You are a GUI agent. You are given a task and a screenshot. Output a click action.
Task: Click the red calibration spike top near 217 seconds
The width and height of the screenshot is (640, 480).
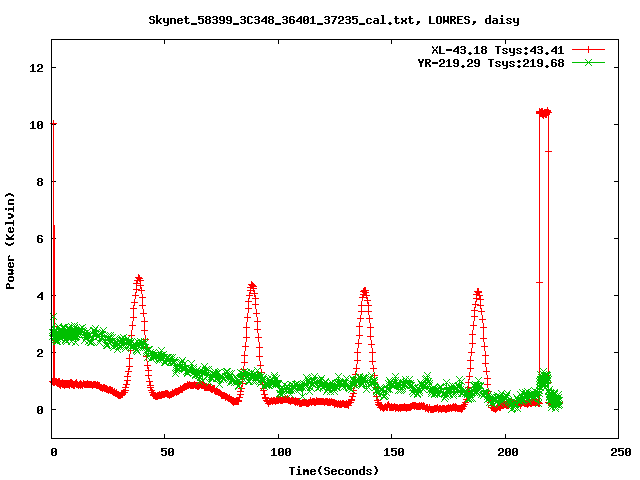[x=544, y=112]
